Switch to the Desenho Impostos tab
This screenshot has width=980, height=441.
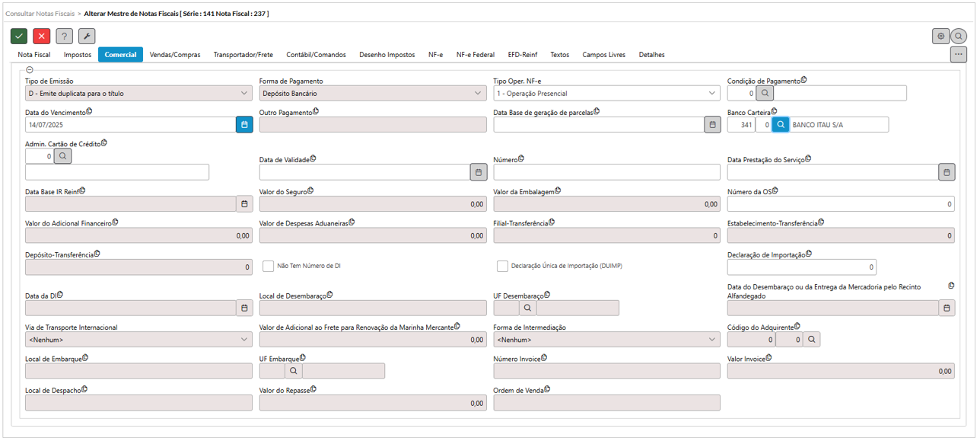pos(387,55)
